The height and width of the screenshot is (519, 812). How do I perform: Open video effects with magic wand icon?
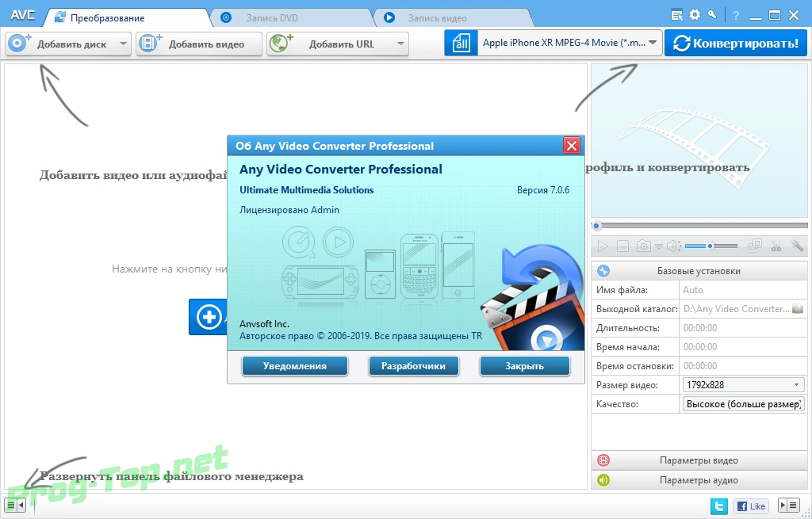tap(797, 246)
